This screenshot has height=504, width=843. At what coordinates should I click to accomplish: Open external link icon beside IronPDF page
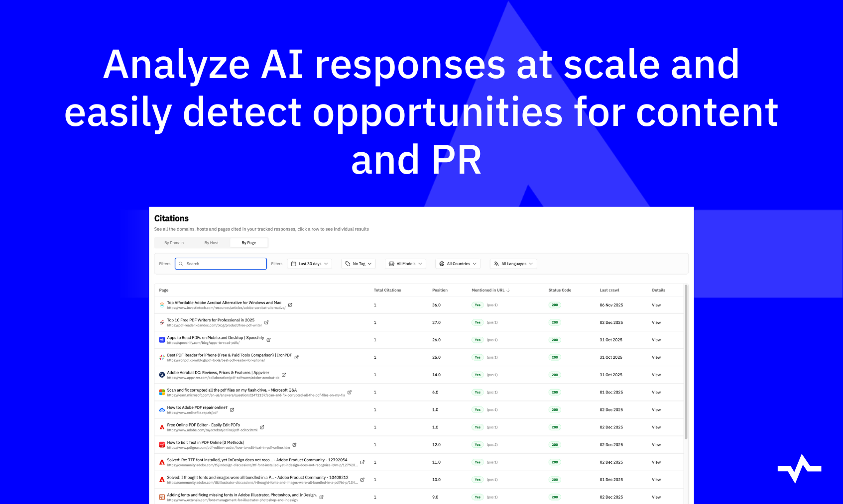296,357
